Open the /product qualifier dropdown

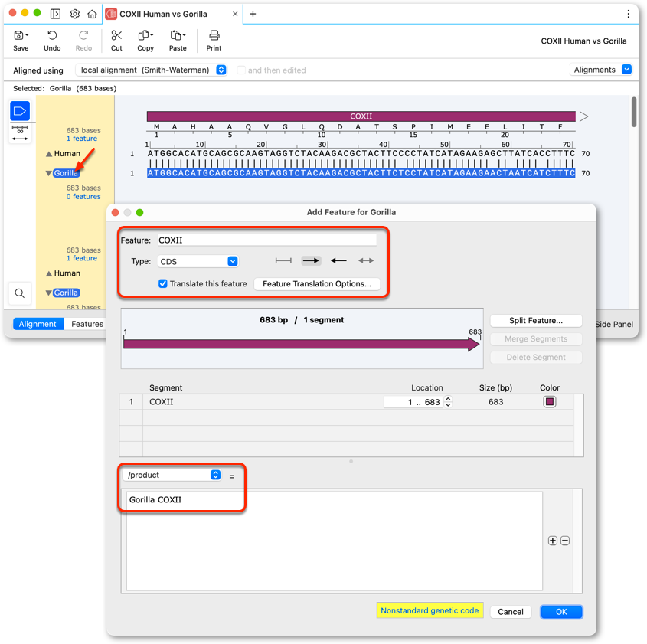coord(172,475)
